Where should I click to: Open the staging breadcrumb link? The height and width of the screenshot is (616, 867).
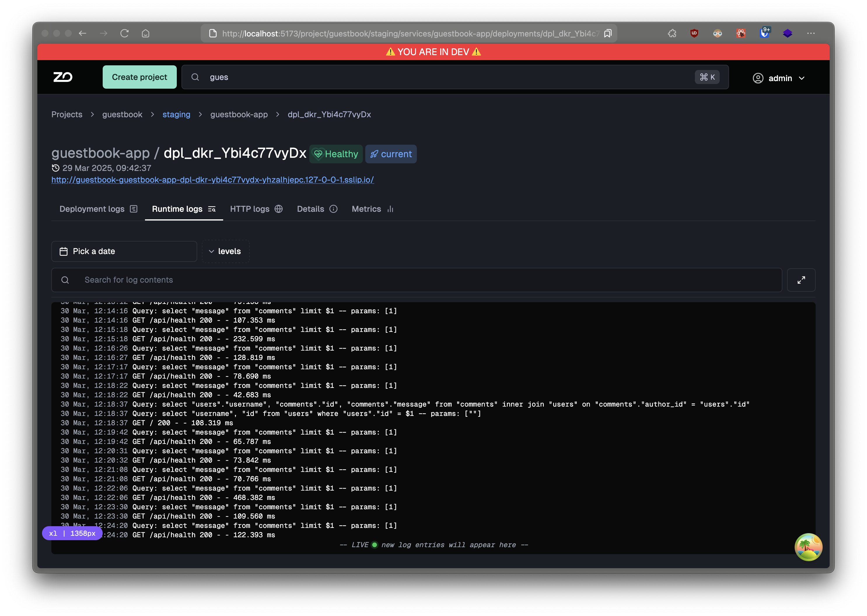coord(176,114)
